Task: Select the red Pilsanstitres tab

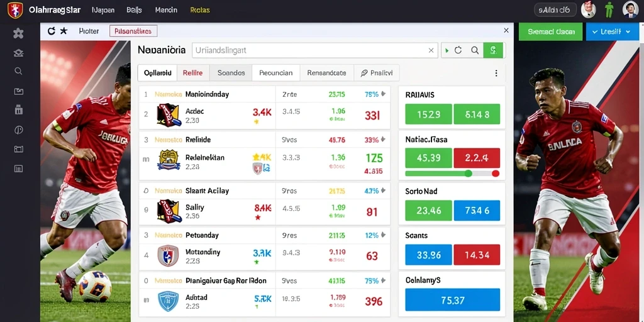Action: click(133, 31)
